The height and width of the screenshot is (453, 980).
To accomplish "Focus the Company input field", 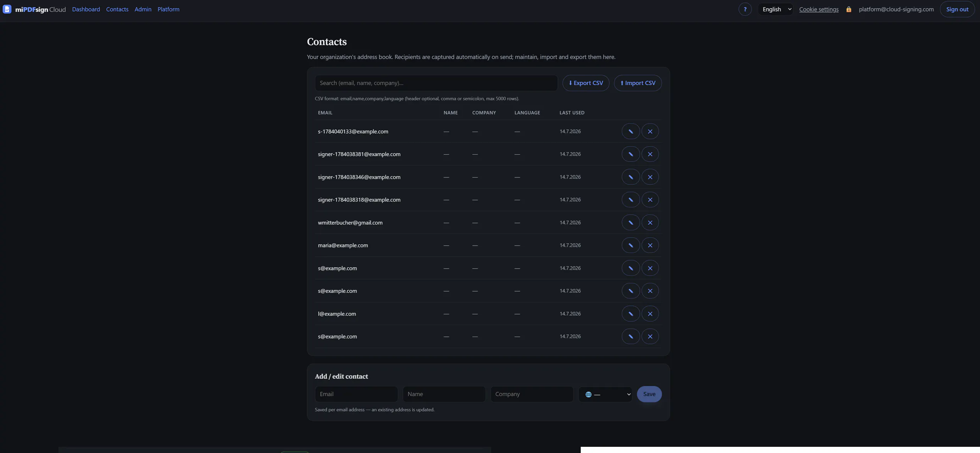I will [x=532, y=394].
